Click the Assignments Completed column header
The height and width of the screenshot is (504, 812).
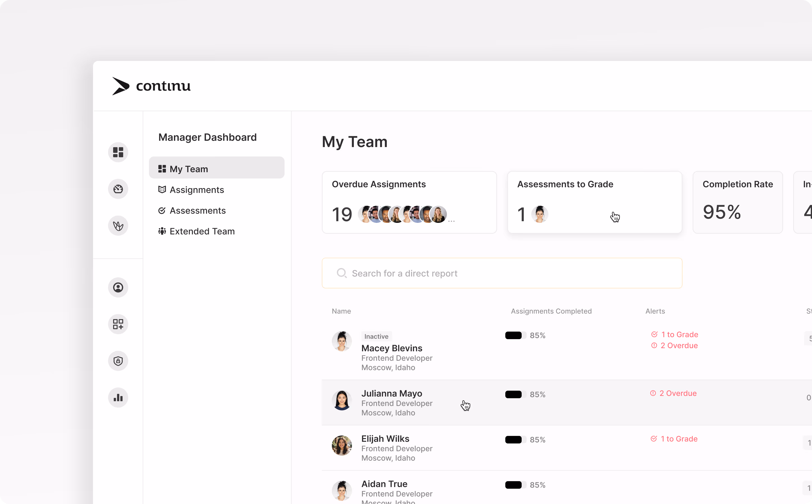(x=551, y=311)
